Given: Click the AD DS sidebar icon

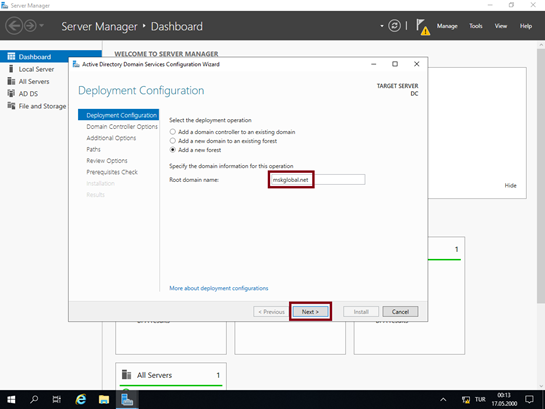Looking at the screenshot, I should click(11, 93).
